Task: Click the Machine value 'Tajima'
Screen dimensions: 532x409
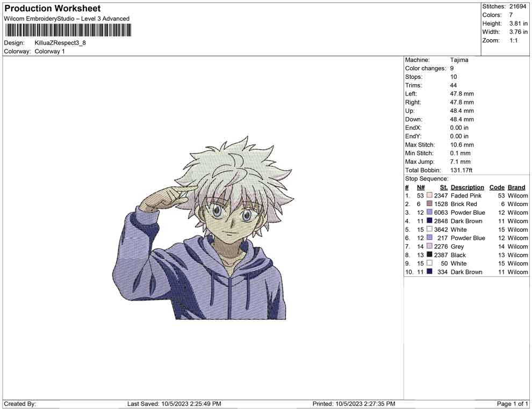Action: point(459,60)
